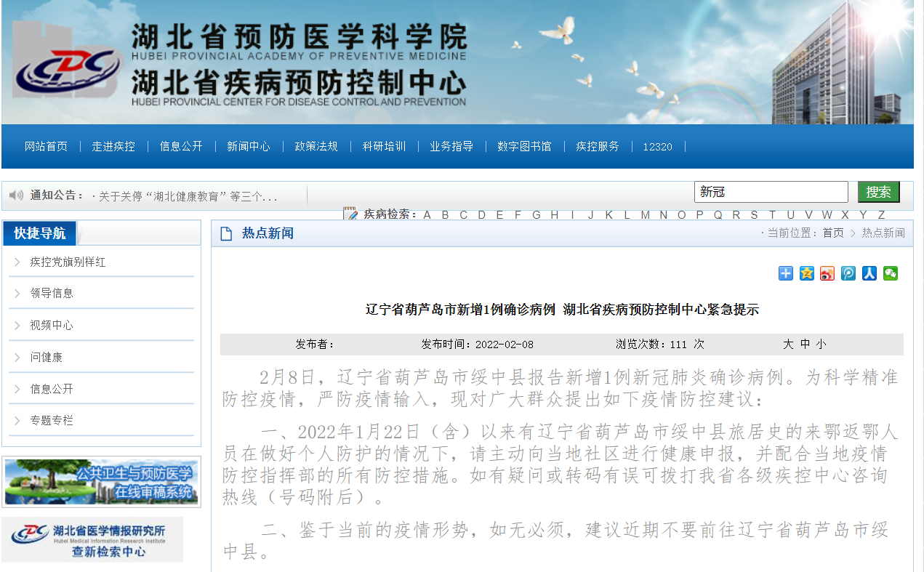This screenshot has width=924, height=572.
Task: Click the 热点新闻 section heading
Action: 268,233
